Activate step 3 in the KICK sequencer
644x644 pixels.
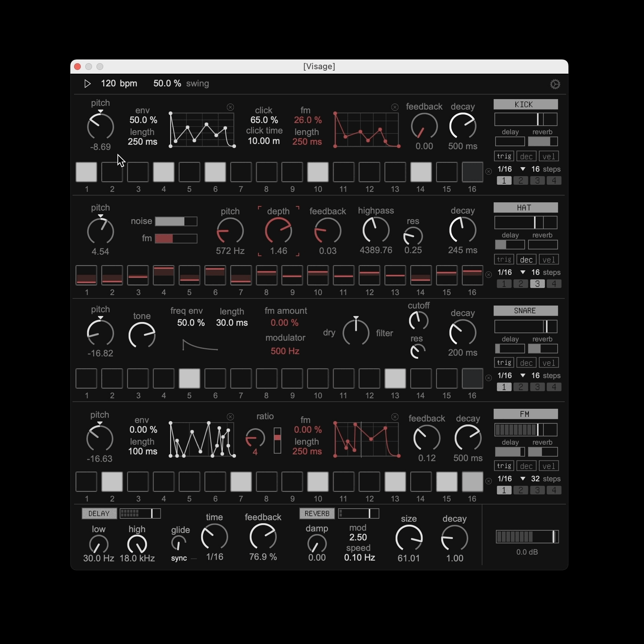[137, 172]
